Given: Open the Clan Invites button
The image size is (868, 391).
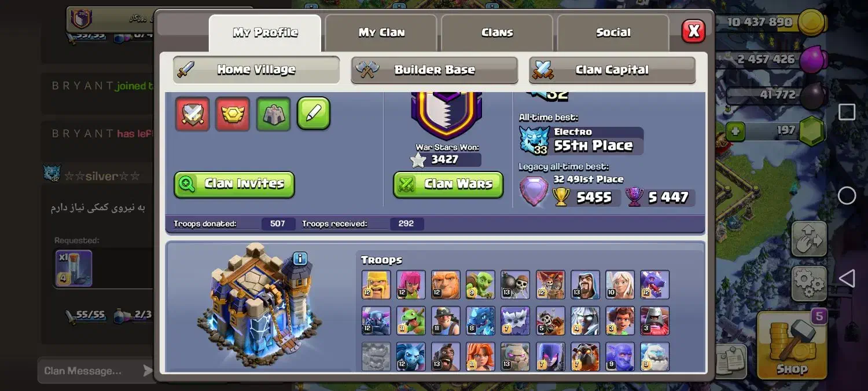Looking at the screenshot, I should [x=234, y=184].
